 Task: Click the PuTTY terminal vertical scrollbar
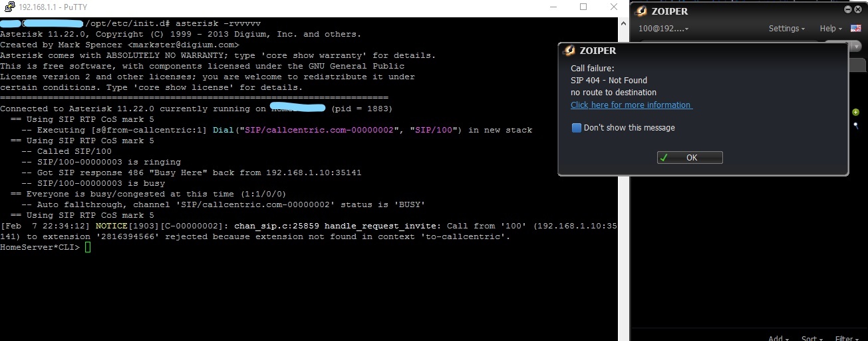click(x=623, y=178)
